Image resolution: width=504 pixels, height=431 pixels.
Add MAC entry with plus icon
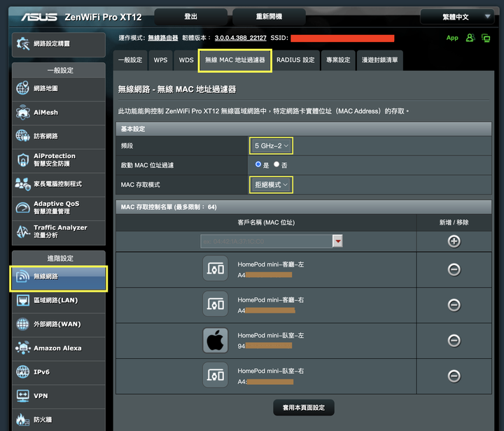(x=454, y=241)
